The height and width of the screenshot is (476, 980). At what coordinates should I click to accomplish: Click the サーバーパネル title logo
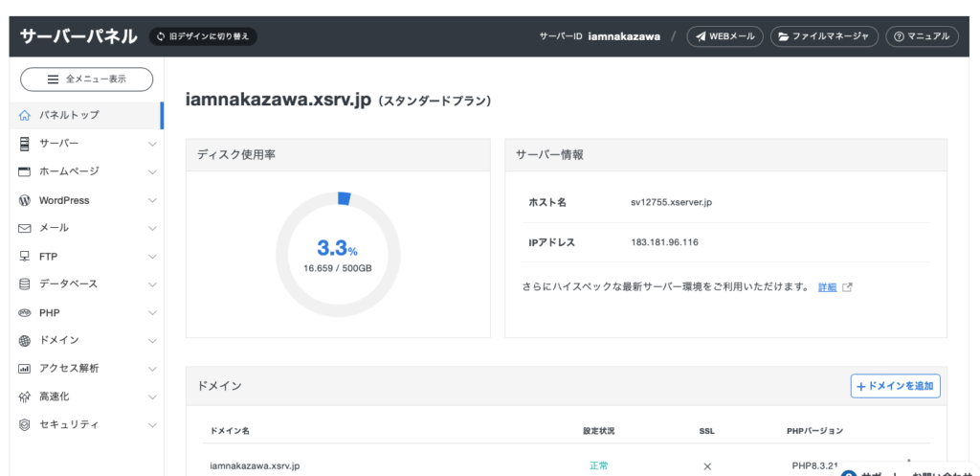point(78,36)
